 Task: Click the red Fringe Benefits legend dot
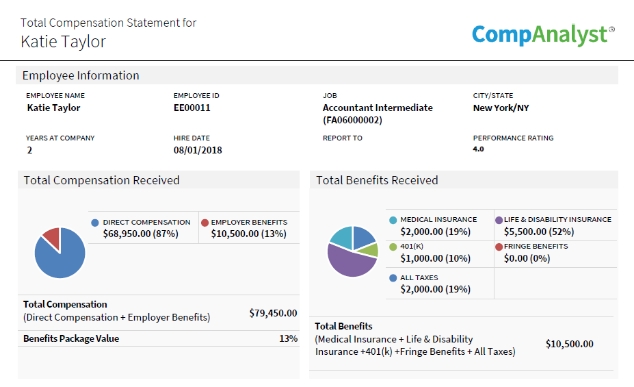click(x=499, y=247)
